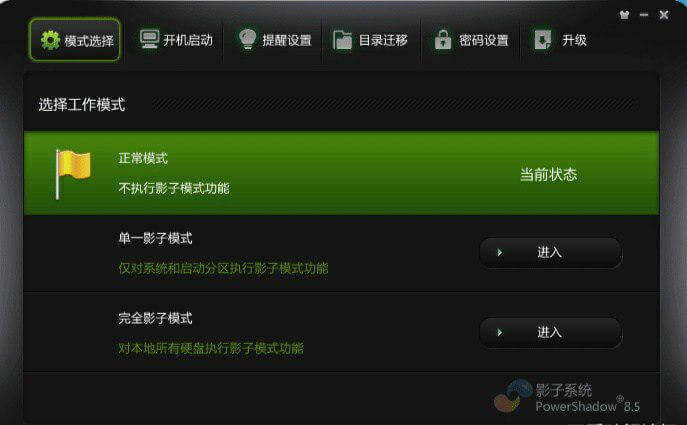Screen dimensions: 687x425
Task: Click the 当前状态 label
Action: 549,174
